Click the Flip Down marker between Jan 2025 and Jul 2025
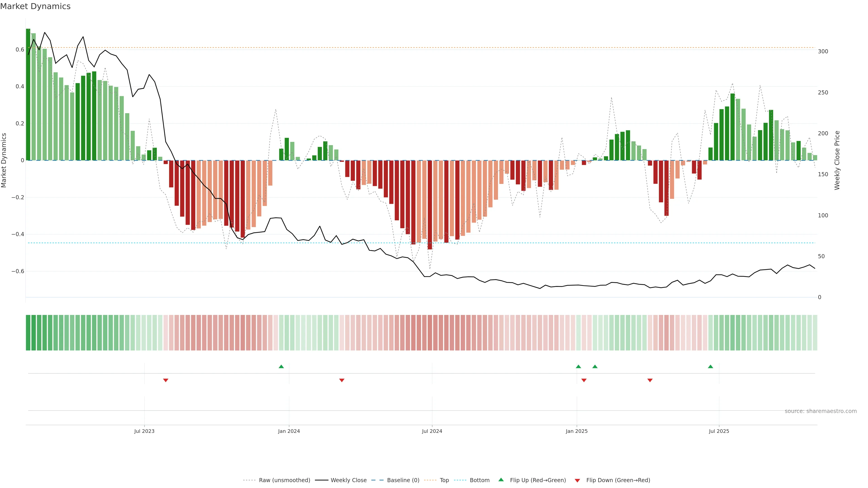Viewport: 868px width, 488px height. (x=650, y=380)
